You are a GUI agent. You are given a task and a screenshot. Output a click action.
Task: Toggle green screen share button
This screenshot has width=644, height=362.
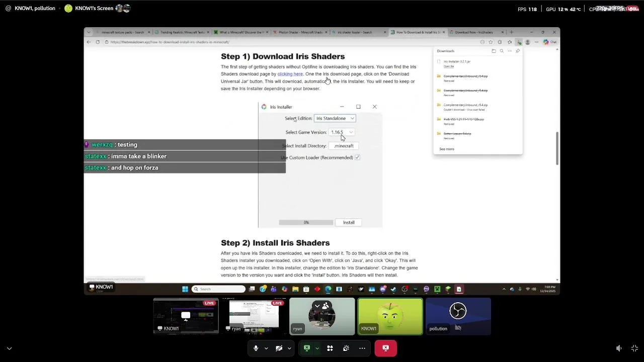click(x=306, y=348)
